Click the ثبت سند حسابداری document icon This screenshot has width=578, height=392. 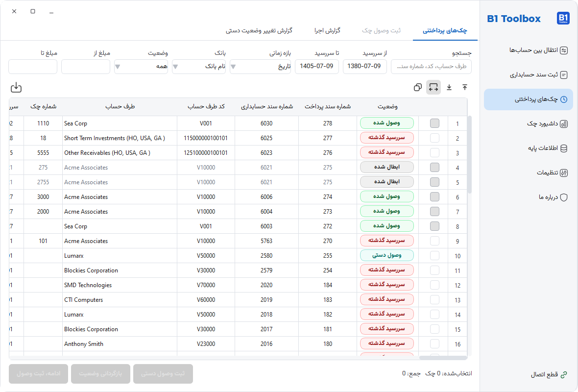[x=564, y=75]
